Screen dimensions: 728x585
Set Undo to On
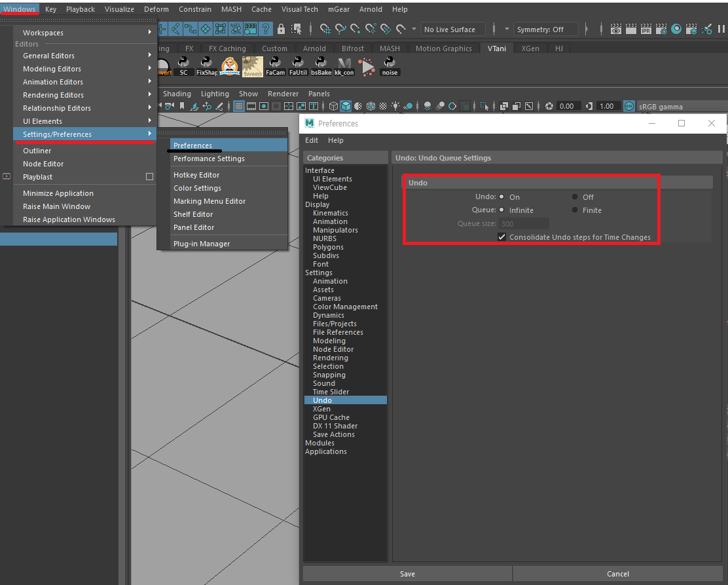click(x=502, y=197)
